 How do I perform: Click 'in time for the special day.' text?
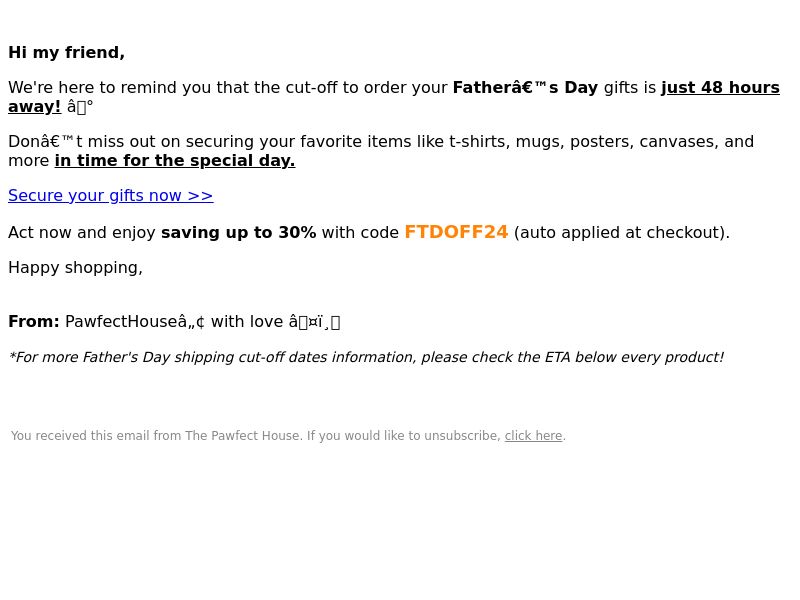click(175, 161)
